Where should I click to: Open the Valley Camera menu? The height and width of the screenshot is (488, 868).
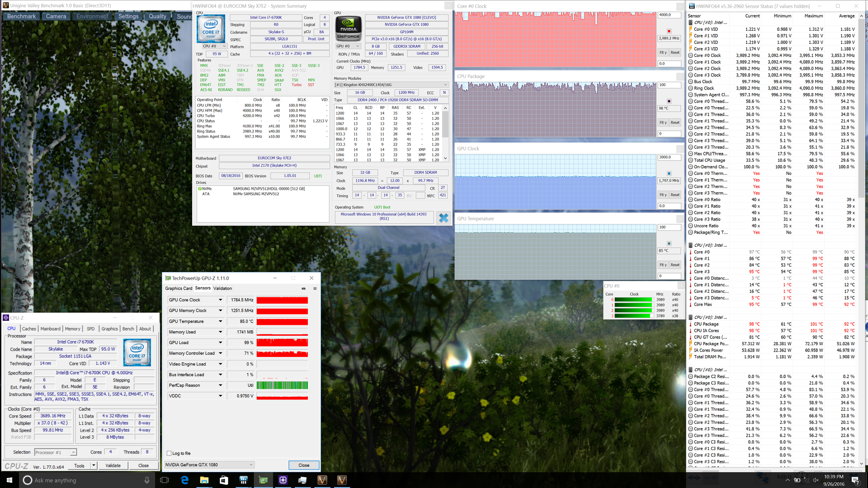pyautogui.click(x=56, y=16)
